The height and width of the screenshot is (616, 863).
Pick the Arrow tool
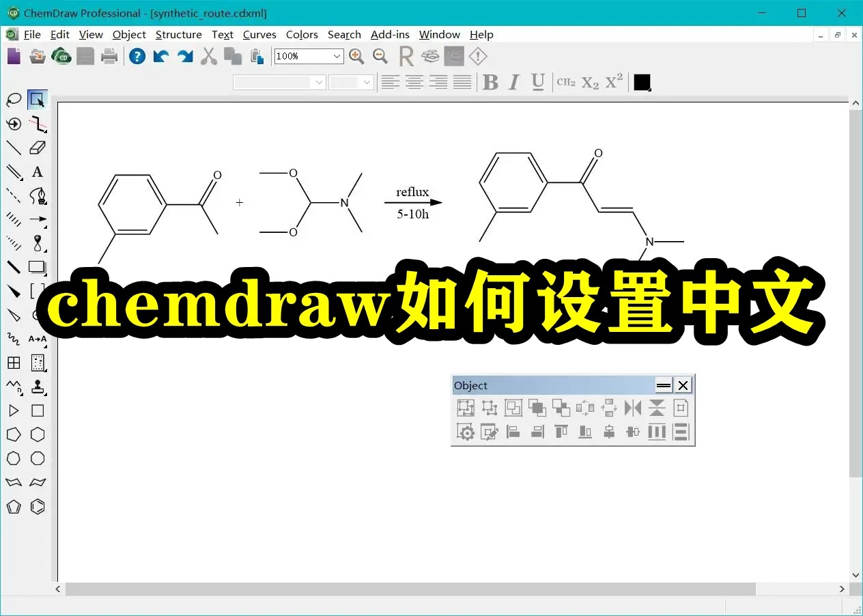(x=38, y=219)
